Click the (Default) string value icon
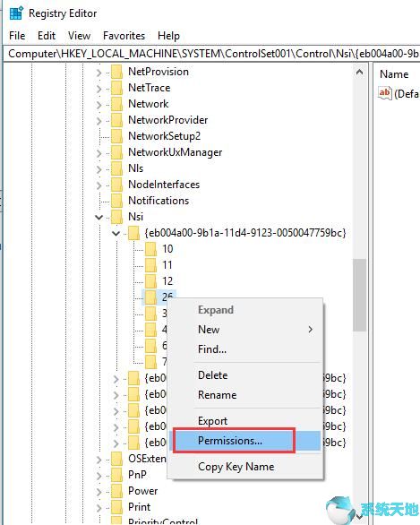420x525 pixels. [x=384, y=93]
